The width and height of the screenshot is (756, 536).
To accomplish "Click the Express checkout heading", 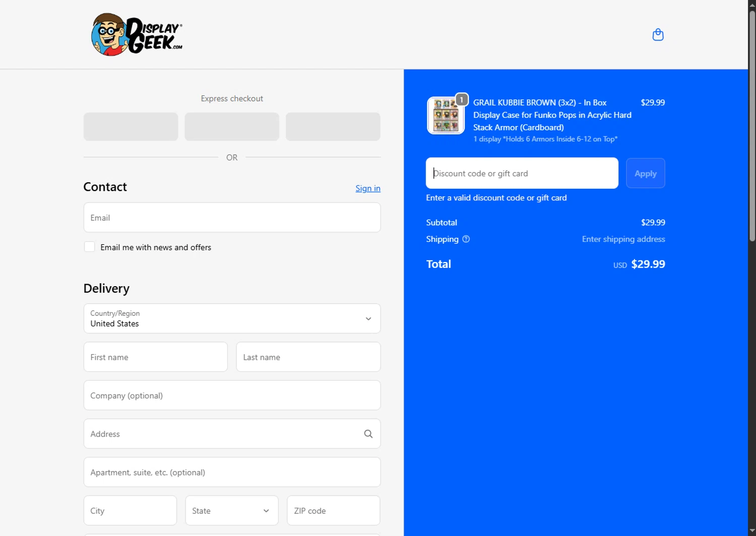I will pos(232,99).
